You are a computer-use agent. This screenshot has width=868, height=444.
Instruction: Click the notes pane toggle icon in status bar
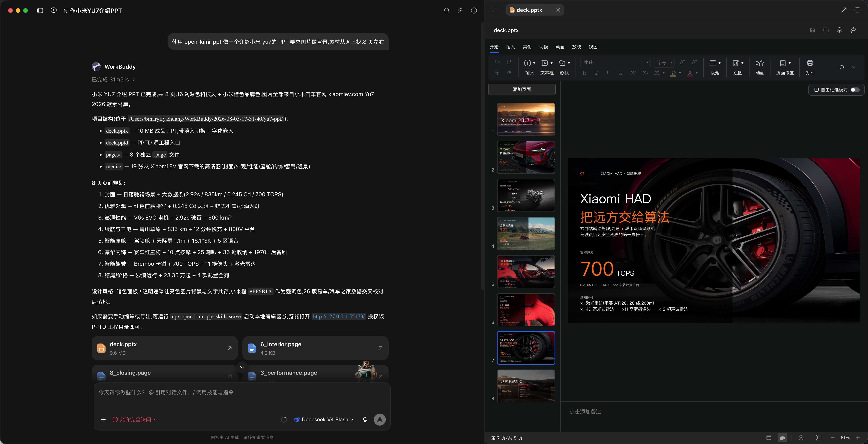coord(782,438)
